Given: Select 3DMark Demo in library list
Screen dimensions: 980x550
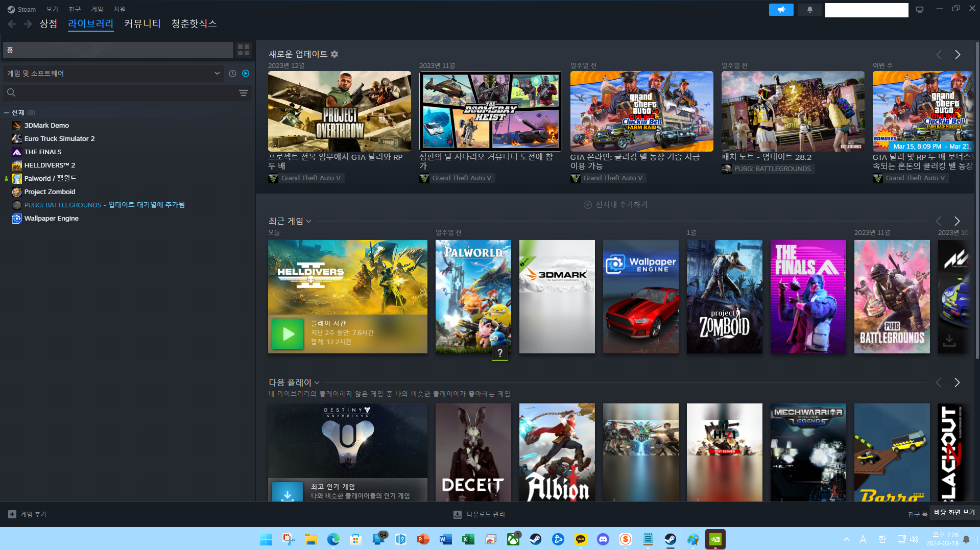Looking at the screenshot, I should coord(46,125).
